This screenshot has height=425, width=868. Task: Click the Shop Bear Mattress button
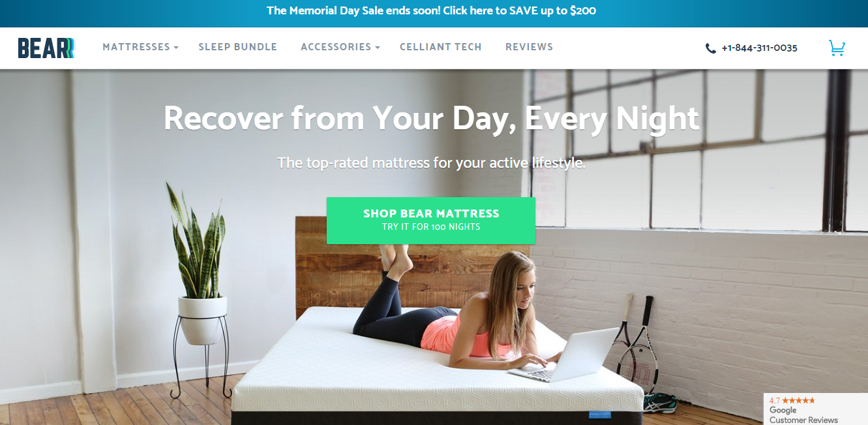pos(431,221)
